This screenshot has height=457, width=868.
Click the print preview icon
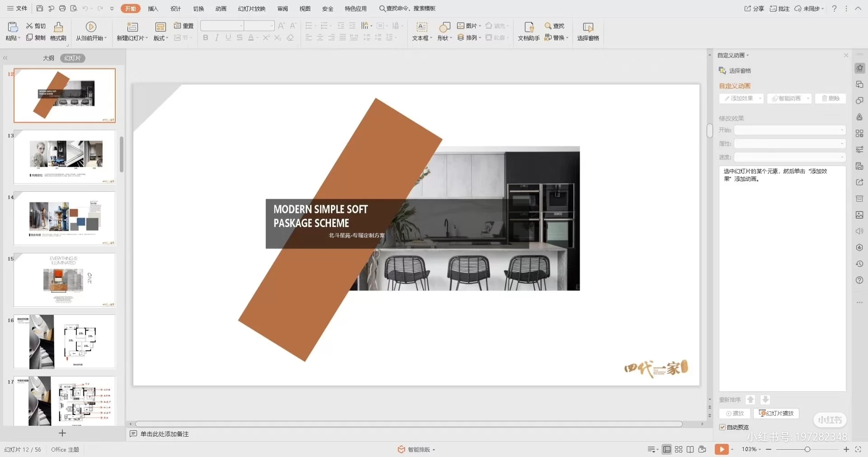click(74, 9)
